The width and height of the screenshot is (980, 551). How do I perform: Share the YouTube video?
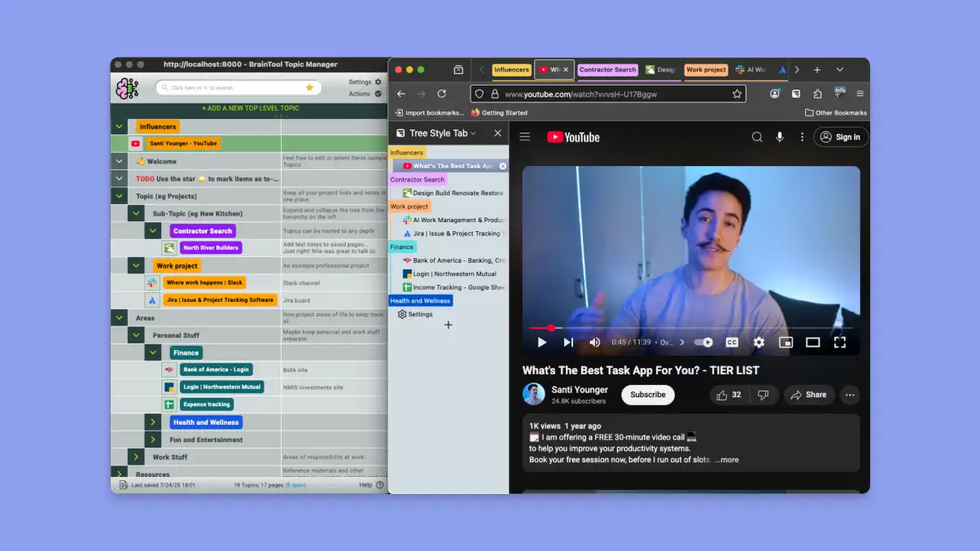809,395
